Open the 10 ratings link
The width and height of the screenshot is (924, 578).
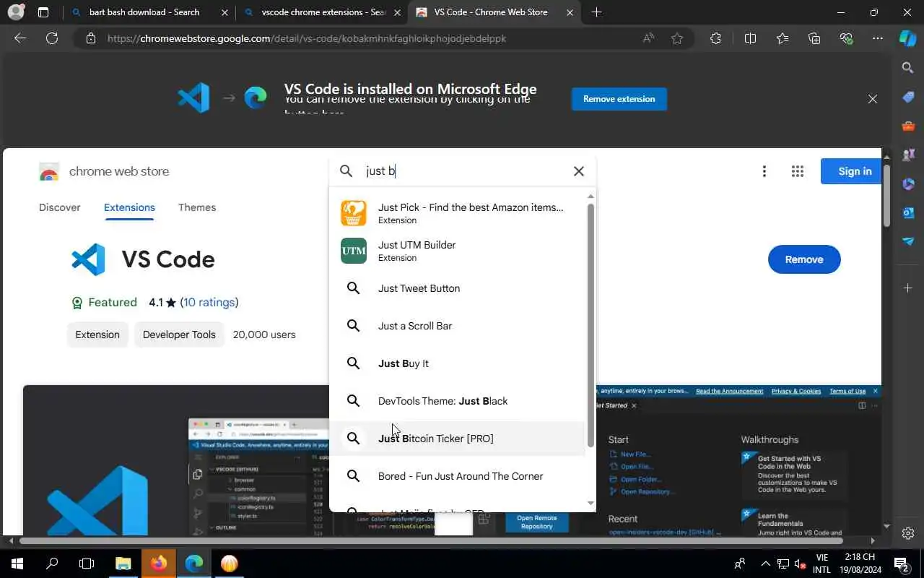[209, 302]
